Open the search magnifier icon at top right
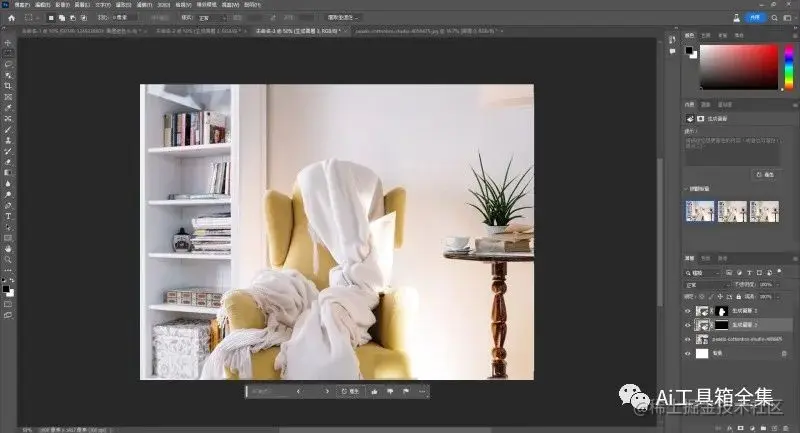The height and width of the screenshot is (433, 800). 774,18
